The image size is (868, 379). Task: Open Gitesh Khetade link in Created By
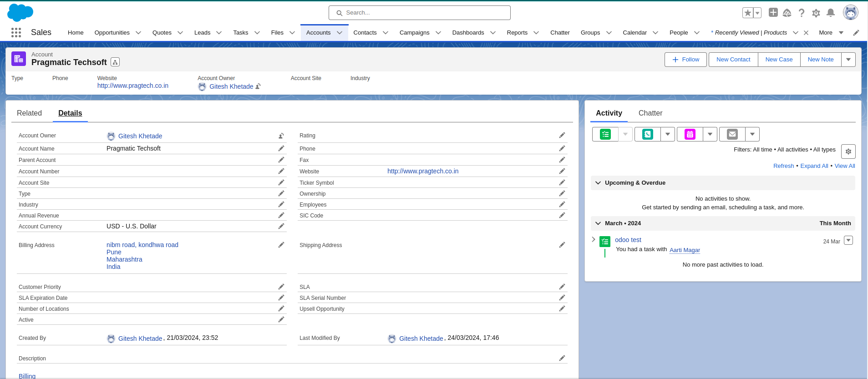140,339
